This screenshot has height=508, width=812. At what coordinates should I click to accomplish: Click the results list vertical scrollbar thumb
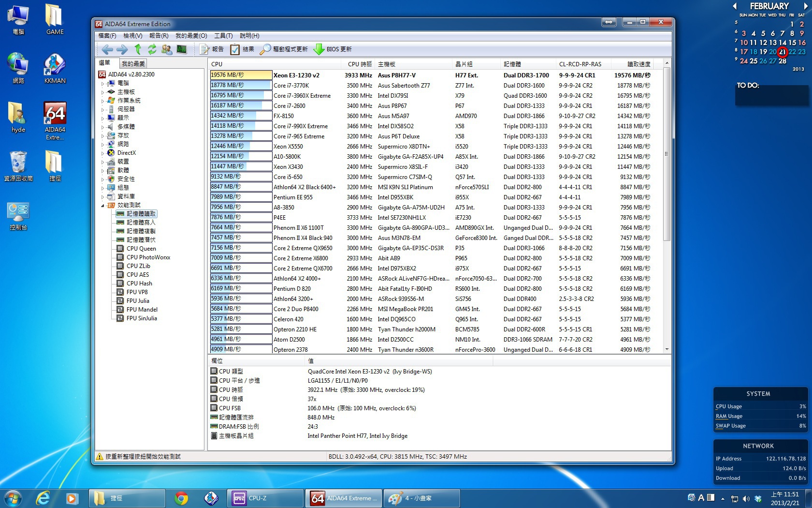[667, 154]
